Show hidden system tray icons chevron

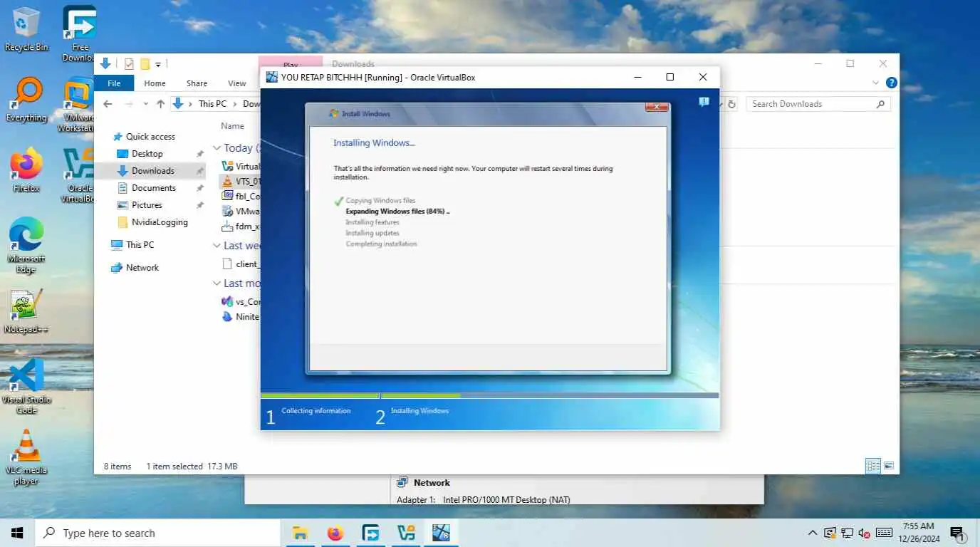(813, 533)
